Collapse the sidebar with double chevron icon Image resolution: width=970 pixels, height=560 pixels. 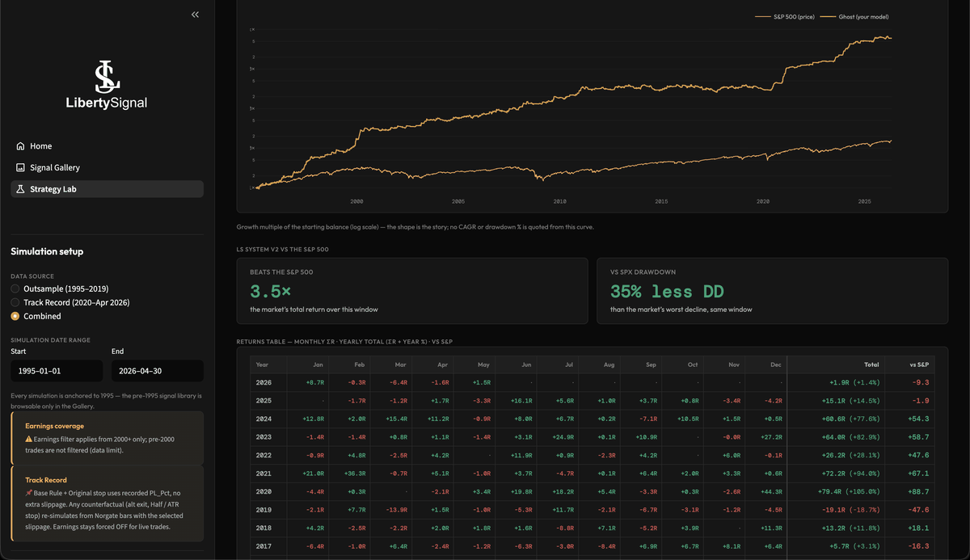click(195, 15)
